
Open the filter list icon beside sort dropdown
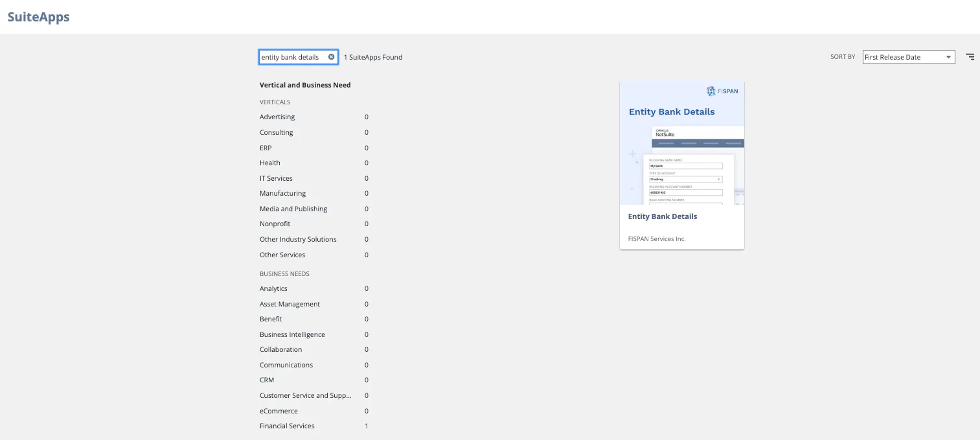(x=970, y=57)
